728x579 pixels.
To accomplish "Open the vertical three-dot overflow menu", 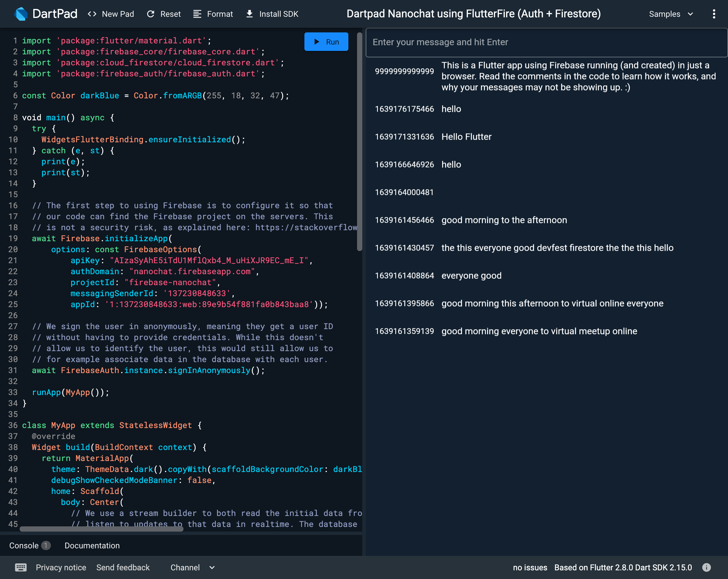I will pyautogui.click(x=714, y=14).
